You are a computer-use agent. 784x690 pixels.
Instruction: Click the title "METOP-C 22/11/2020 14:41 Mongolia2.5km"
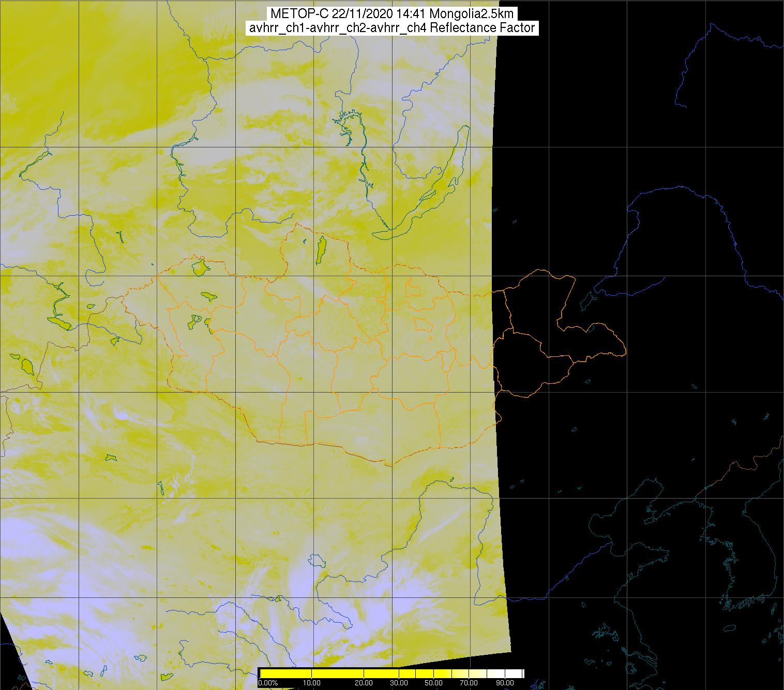pos(391,13)
